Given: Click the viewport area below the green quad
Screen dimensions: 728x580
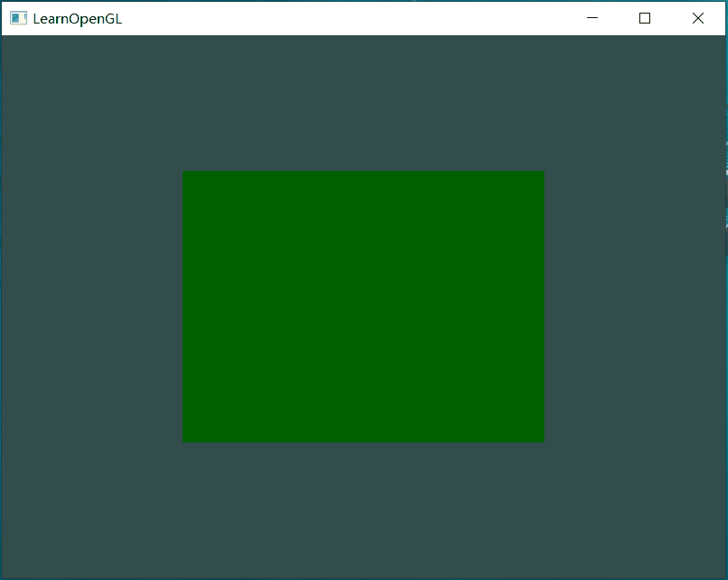Looking at the screenshot, I should click(363, 507).
